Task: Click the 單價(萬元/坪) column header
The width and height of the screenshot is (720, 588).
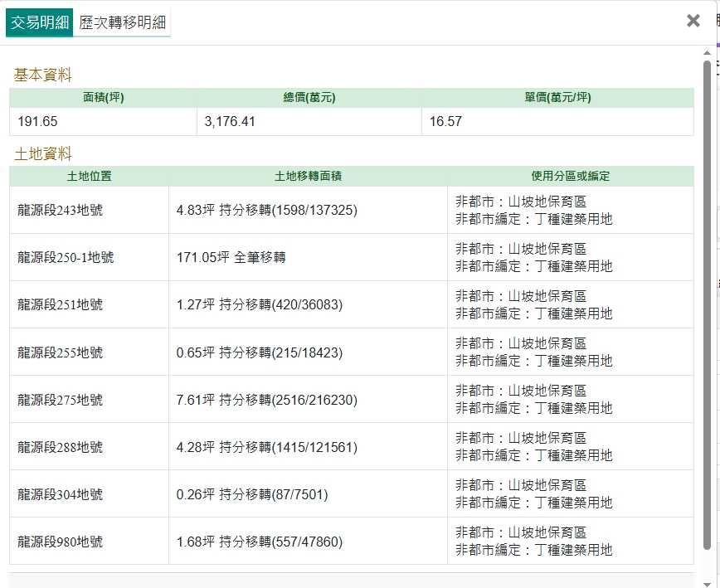Action: 557,98
